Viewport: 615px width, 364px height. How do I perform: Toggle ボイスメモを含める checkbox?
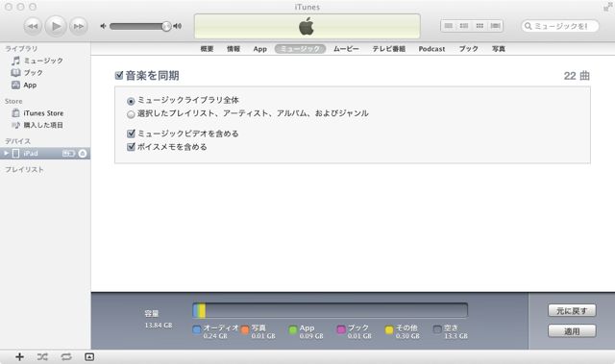pyautogui.click(x=132, y=147)
